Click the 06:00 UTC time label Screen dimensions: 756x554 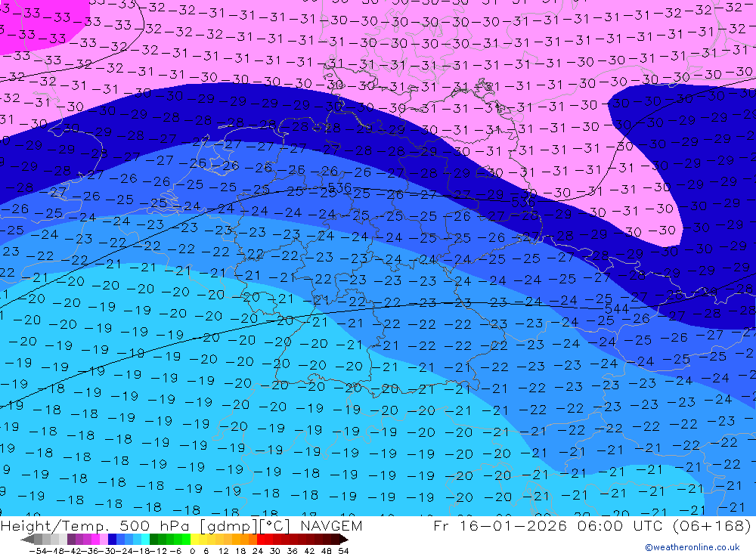click(x=621, y=525)
